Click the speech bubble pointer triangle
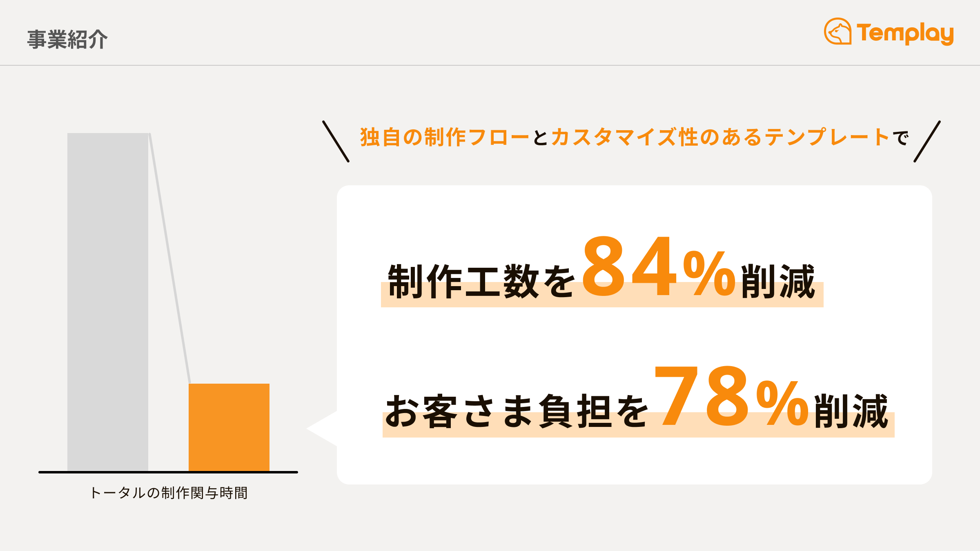Viewport: 980px width, 551px height. tap(323, 429)
